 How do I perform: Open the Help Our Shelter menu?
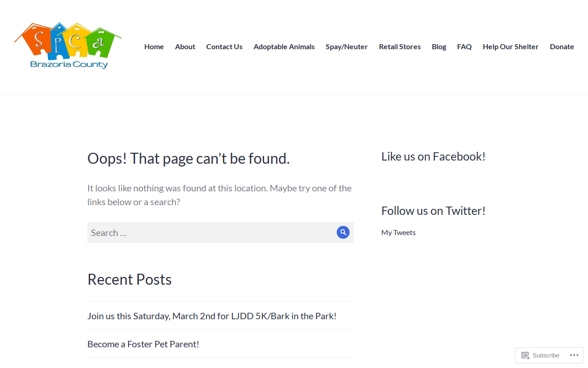coord(511,46)
